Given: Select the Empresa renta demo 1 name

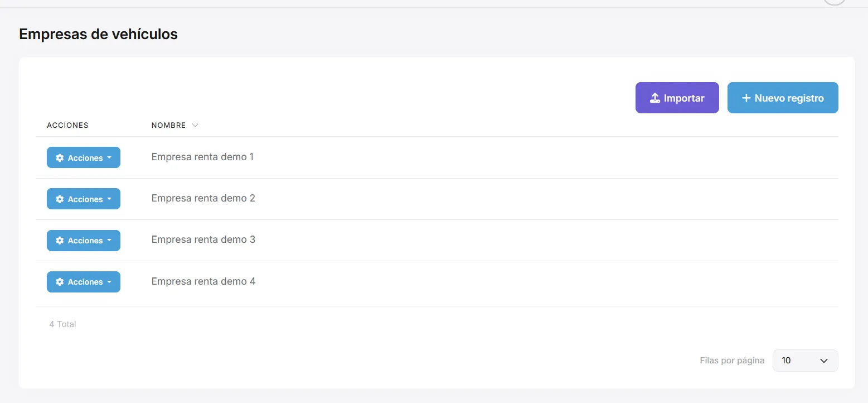Looking at the screenshot, I should click(x=202, y=157).
